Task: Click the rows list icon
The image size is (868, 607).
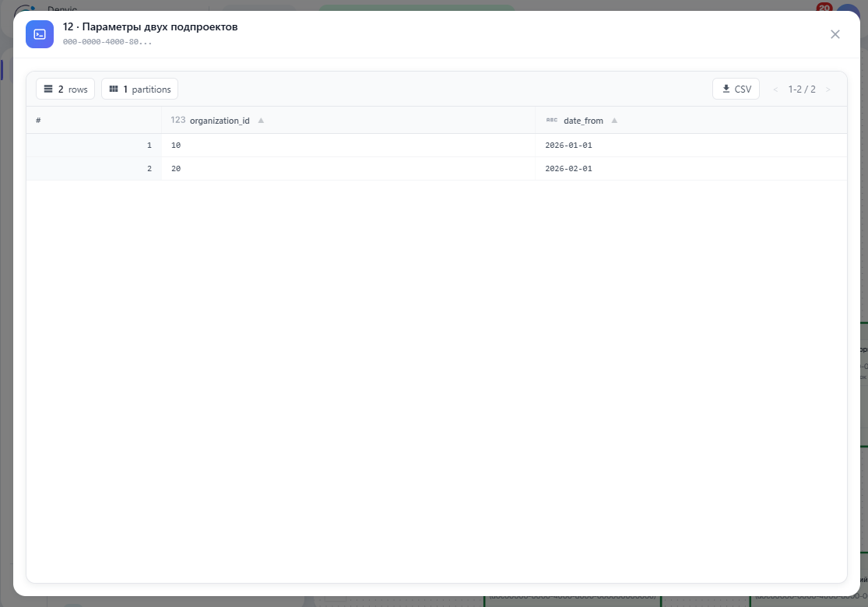Action: [x=48, y=89]
